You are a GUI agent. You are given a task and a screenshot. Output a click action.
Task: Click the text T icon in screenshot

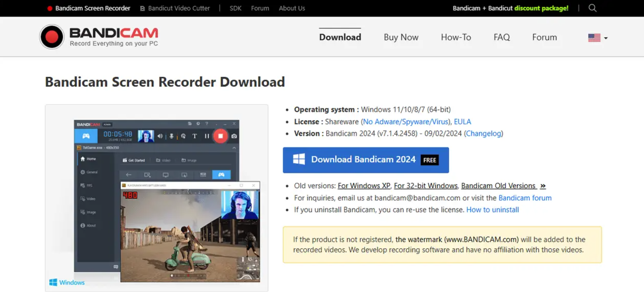(x=195, y=136)
